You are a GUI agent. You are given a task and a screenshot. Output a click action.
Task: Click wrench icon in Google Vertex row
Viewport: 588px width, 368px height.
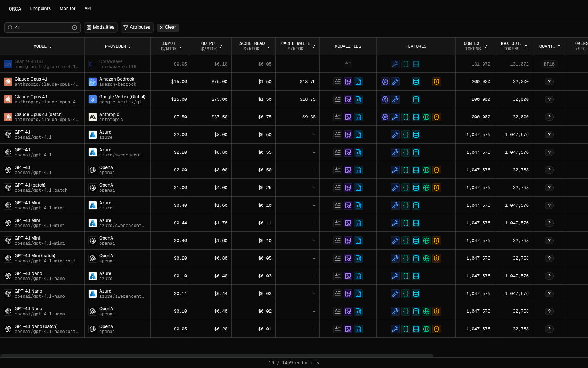[x=395, y=99]
